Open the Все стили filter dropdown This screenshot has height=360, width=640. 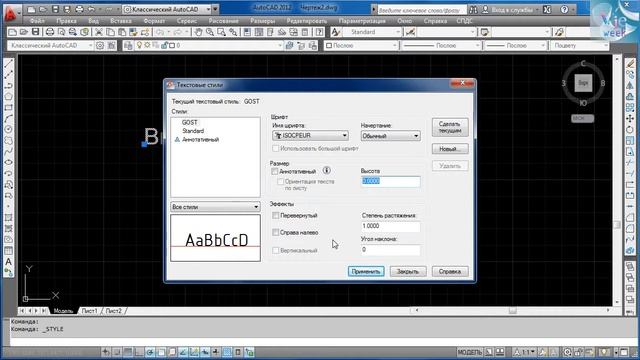click(x=215, y=207)
